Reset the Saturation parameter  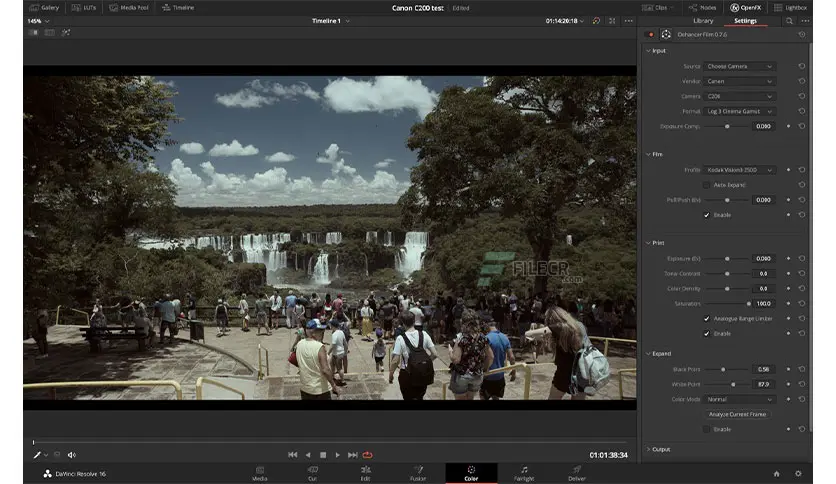click(x=801, y=303)
